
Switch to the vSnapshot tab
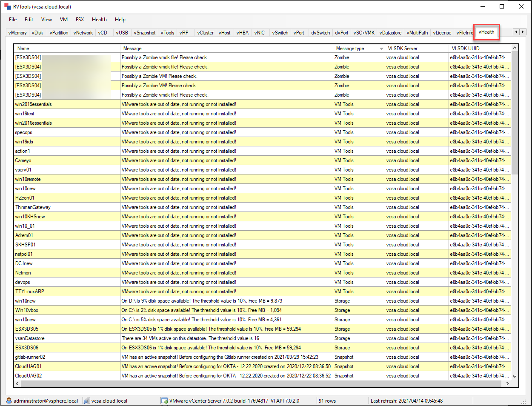pyautogui.click(x=144, y=32)
